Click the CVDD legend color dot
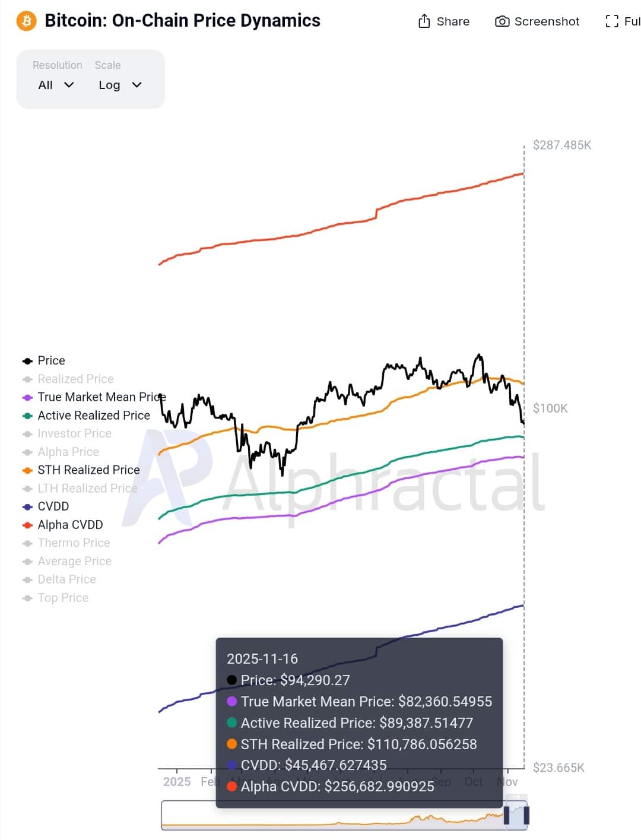Screen dimensions: 641x840 [26, 506]
